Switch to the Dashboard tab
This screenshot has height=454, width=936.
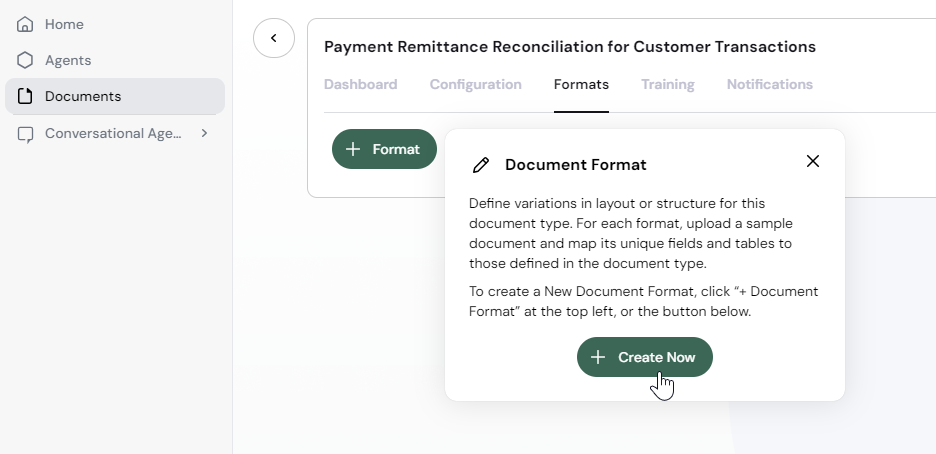(x=361, y=85)
